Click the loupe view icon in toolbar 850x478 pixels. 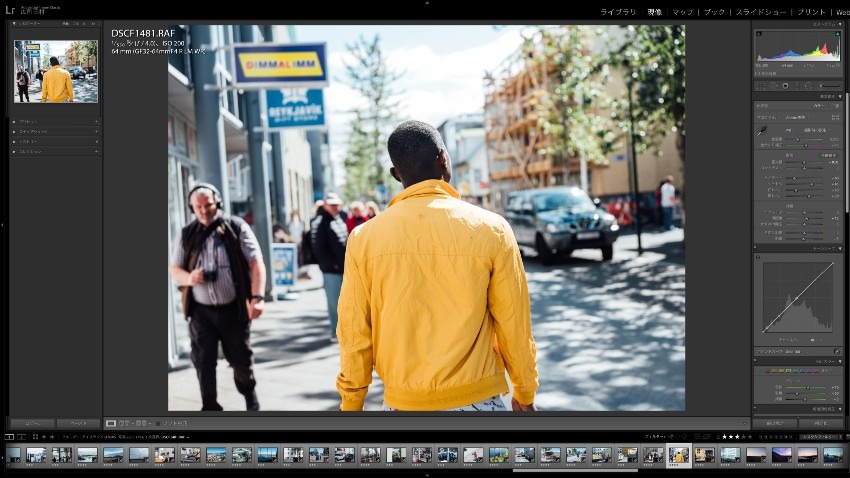click(111, 423)
